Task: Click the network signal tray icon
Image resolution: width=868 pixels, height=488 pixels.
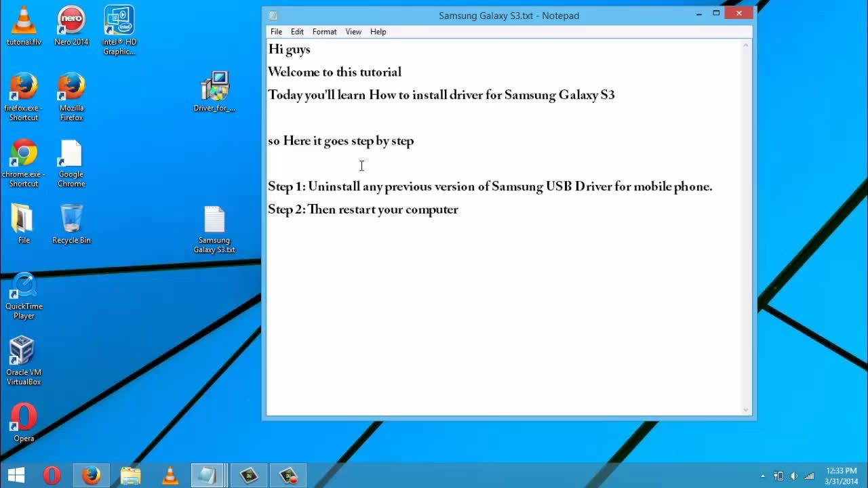Action: click(x=808, y=476)
